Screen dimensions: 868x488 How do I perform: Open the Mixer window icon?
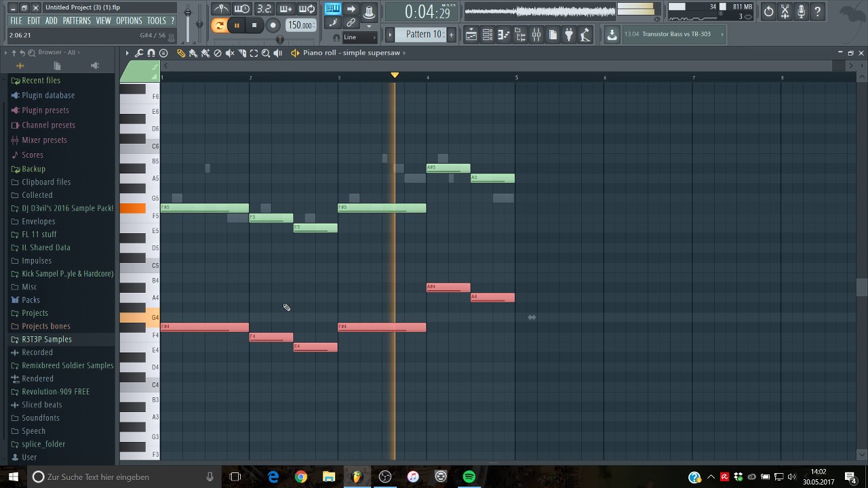pyautogui.click(x=536, y=35)
